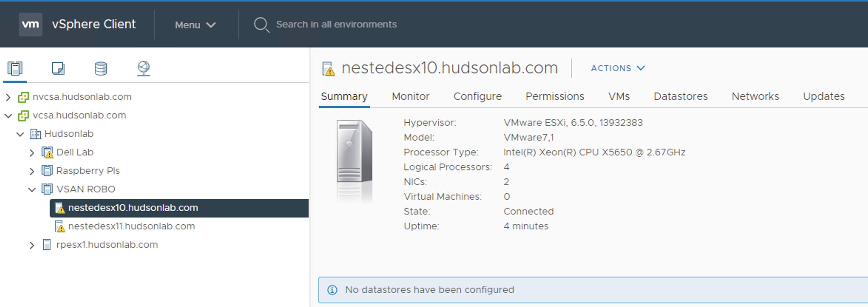This screenshot has width=868, height=307.
Task: Click the Raspberry Pis cluster icon
Action: (47, 171)
